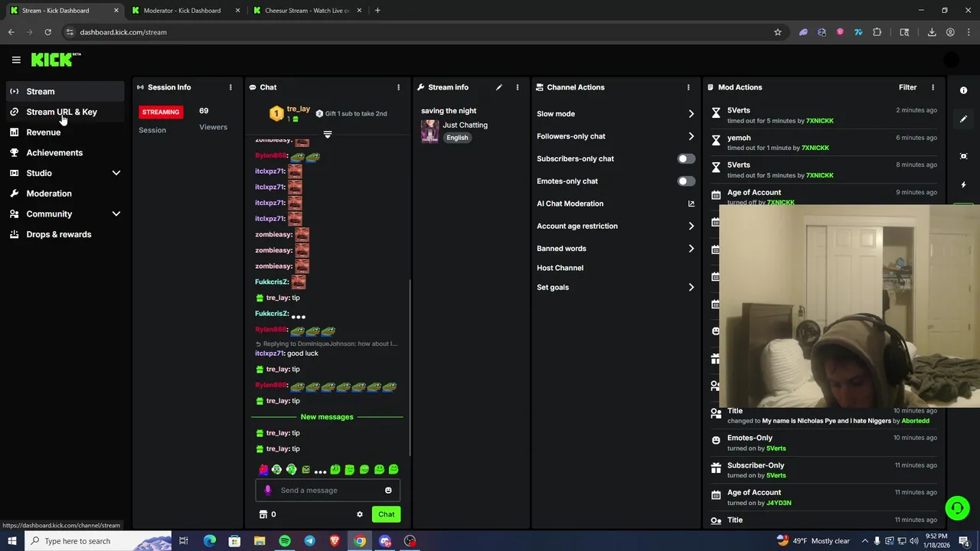This screenshot has height=551, width=980.
Task: Open 7XNICKK profile from yemoh timeout entry
Action: pyautogui.click(x=817, y=148)
